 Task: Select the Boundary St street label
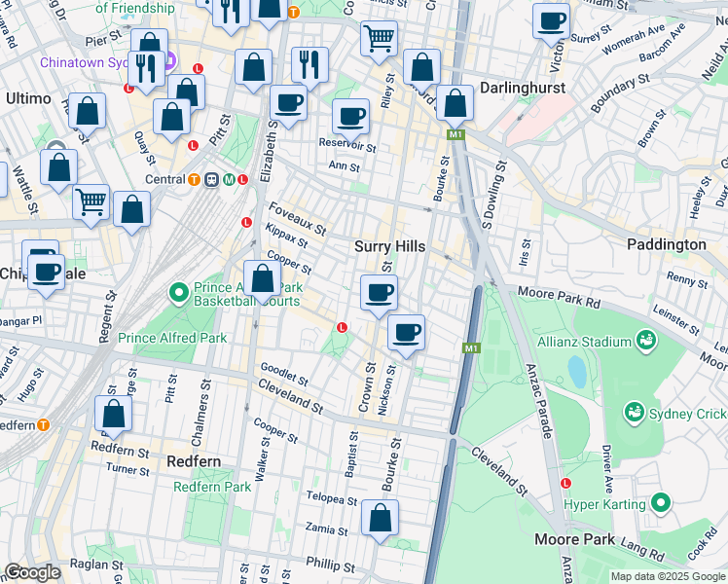point(620,92)
